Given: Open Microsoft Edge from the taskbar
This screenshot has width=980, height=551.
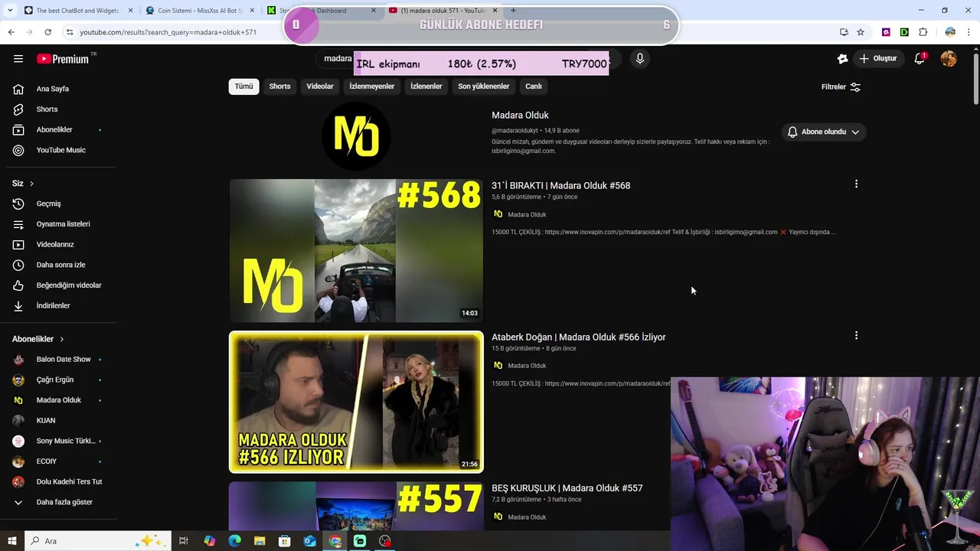Looking at the screenshot, I should click(234, 541).
